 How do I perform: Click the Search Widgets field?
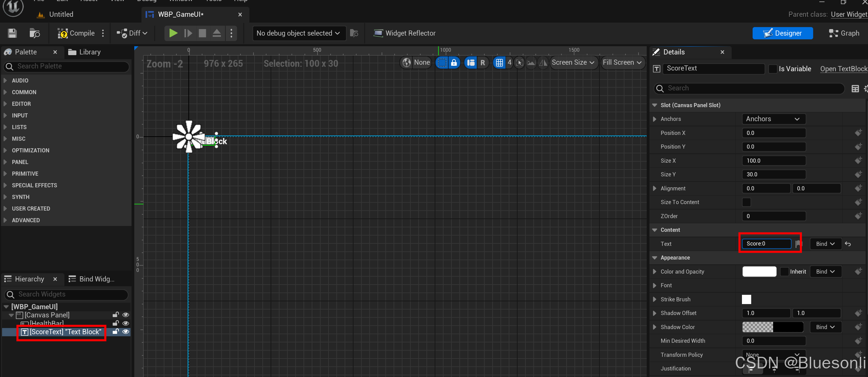point(66,294)
